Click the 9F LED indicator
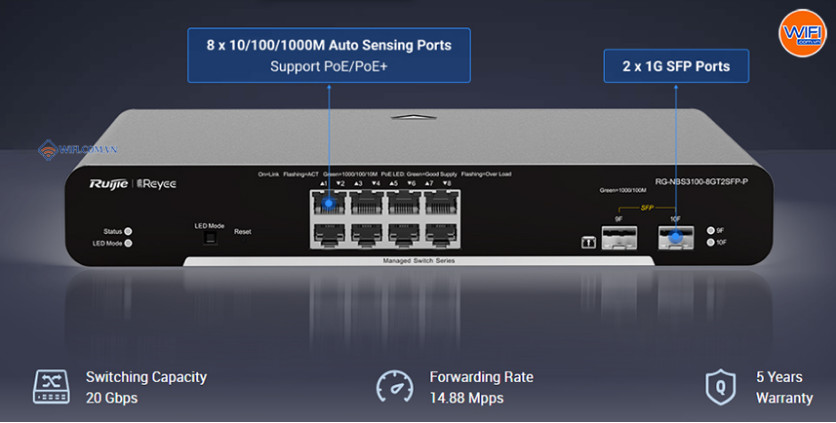Viewport: 836px width, 423px height. click(x=710, y=230)
